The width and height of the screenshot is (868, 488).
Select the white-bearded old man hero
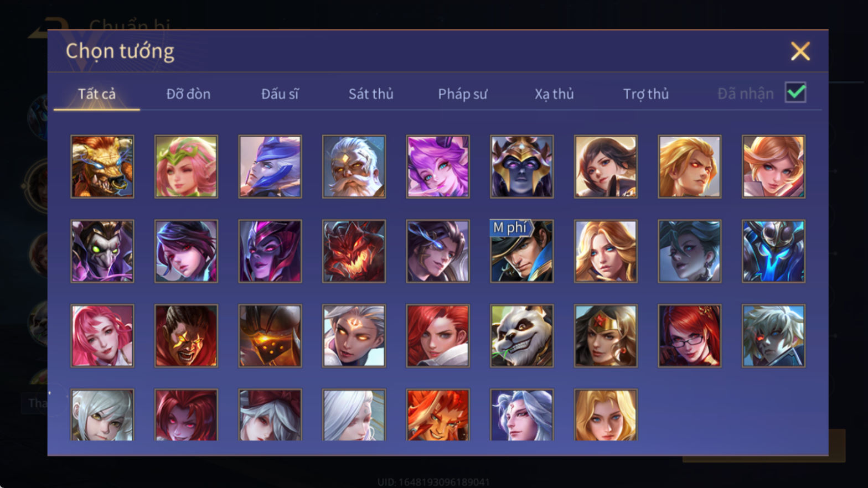[354, 167]
